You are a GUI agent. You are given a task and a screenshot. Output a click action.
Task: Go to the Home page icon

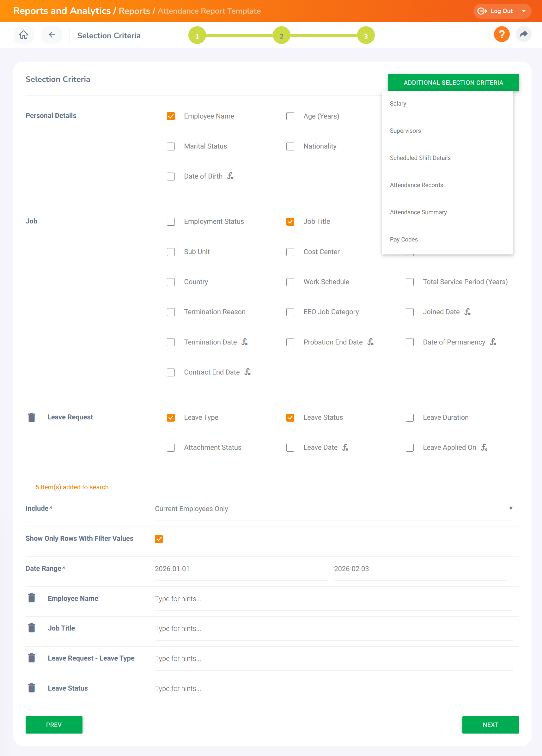coord(23,35)
